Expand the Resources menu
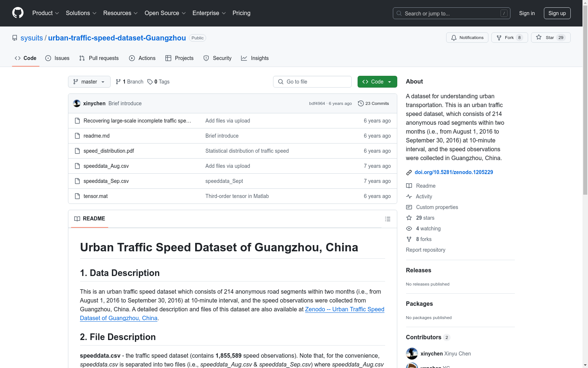This screenshot has height=368, width=588. [x=121, y=13]
